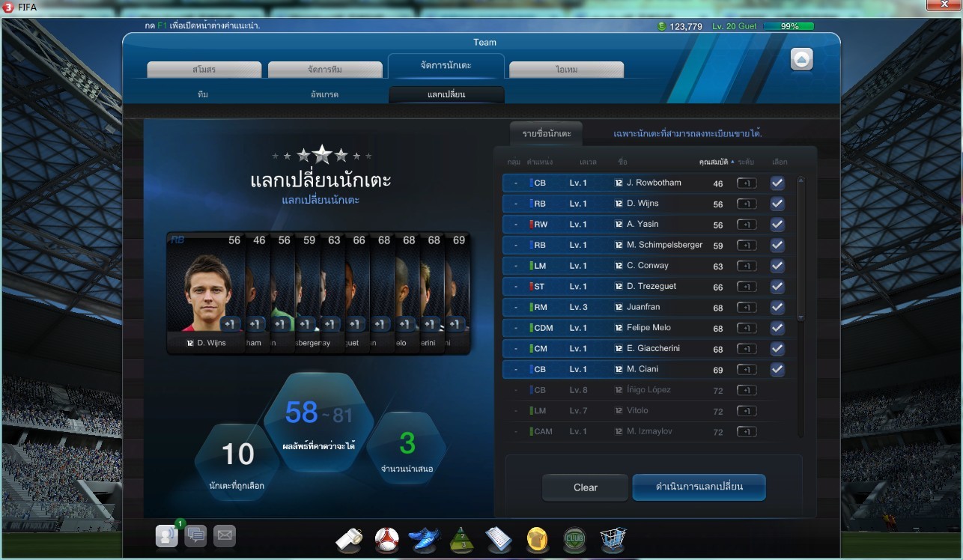The image size is (963, 560).
Task: Click the eject icon button at top right
Action: pyautogui.click(x=802, y=59)
